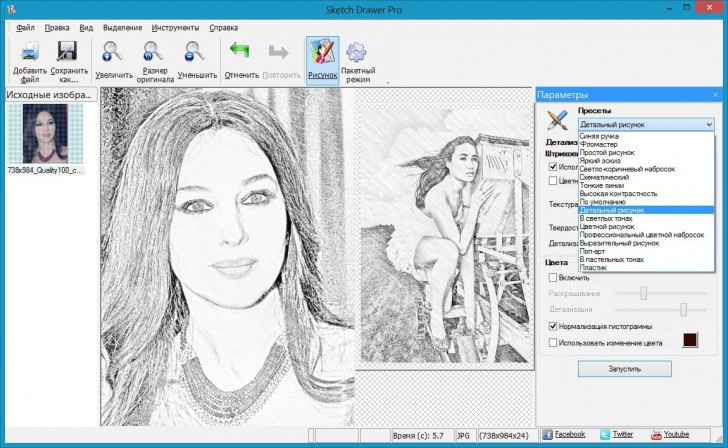The width and height of the screenshot is (728, 448).
Task: Click the JPG status bar entry
Action: [463, 436]
